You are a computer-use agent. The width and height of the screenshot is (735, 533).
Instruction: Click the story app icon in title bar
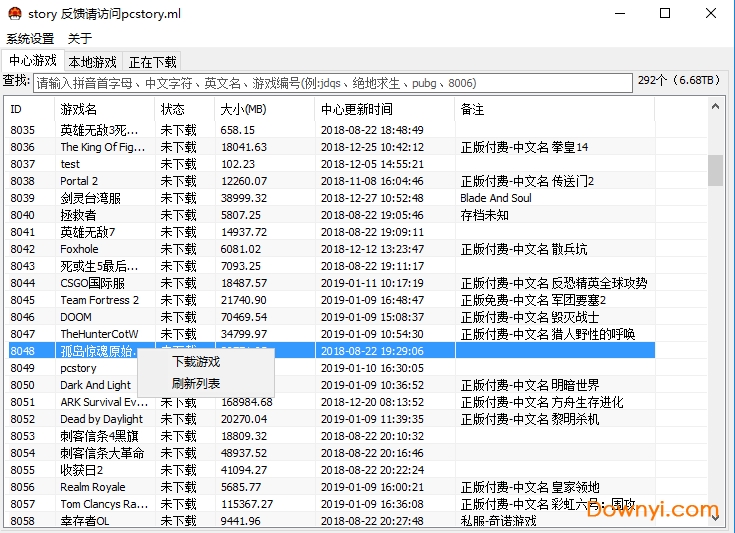click(x=15, y=13)
